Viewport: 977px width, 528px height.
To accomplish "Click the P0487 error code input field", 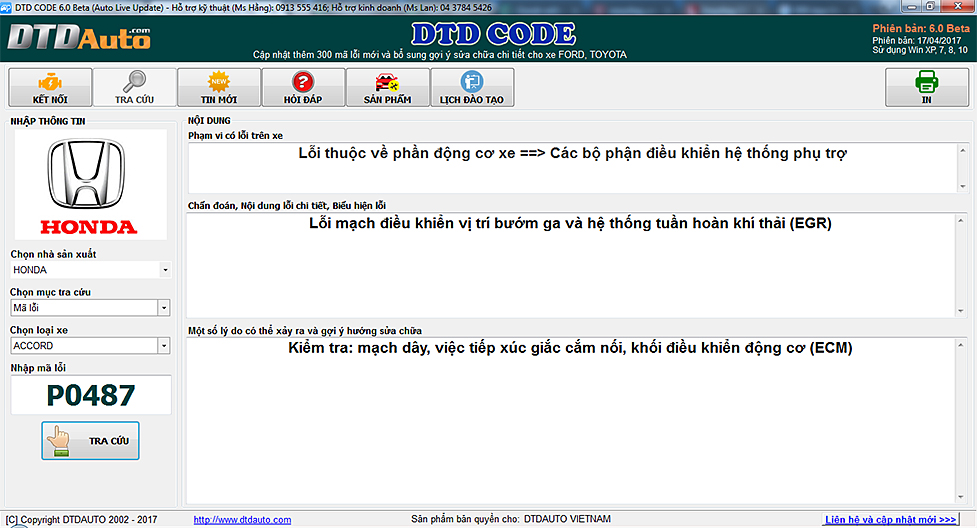I will point(91,395).
